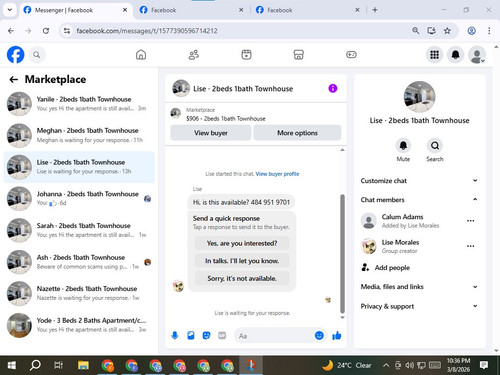Open Chrome three-dot menu

[x=489, y=31]
